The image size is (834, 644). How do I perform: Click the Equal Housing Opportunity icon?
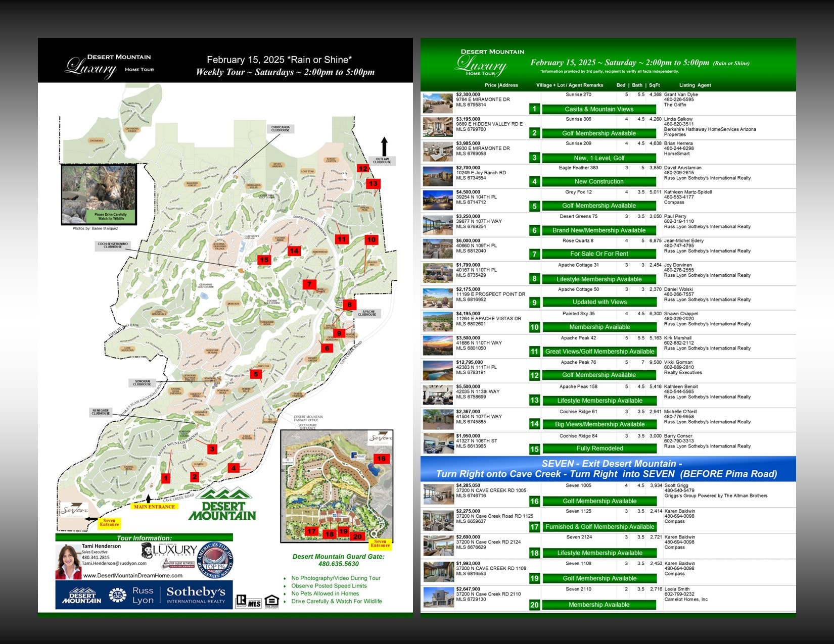tap(271, 601)
